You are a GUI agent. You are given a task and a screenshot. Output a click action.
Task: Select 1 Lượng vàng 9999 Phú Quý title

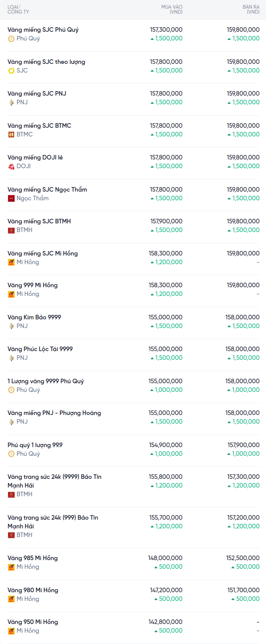click(x=46, y=381)
